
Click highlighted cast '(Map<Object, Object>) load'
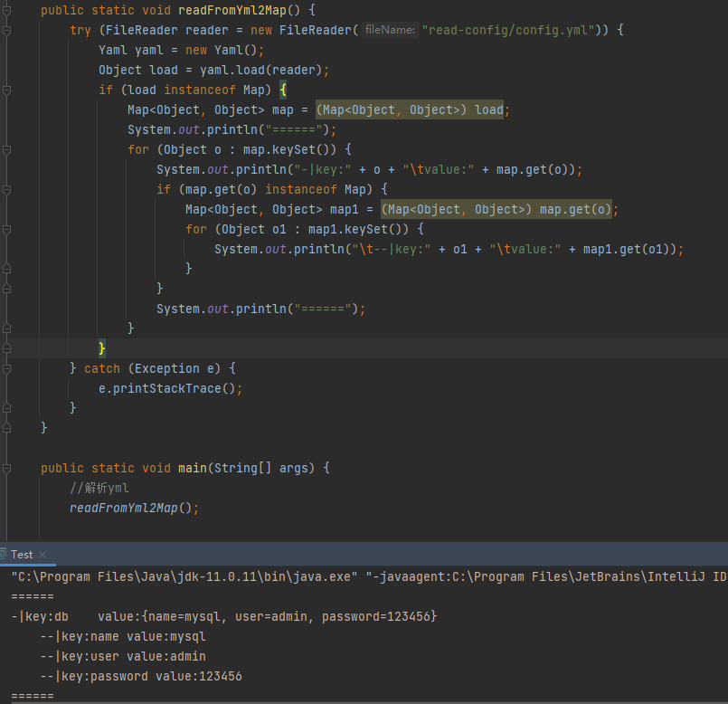[x=410, y=109]
